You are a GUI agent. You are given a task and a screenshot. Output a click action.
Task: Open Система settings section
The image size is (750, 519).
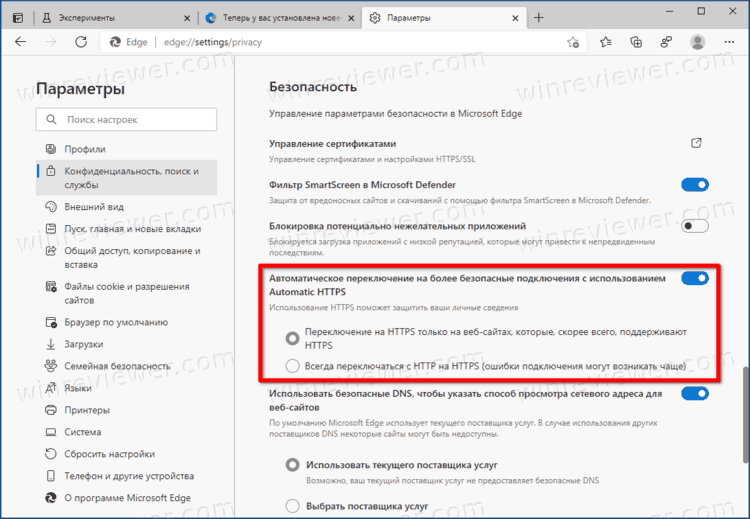[126, 432]
